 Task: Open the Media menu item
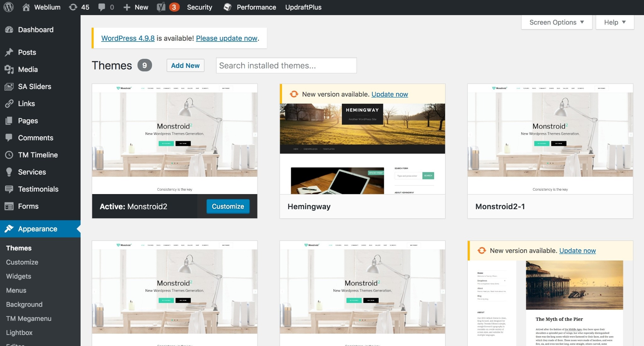[x=28, y=69]
